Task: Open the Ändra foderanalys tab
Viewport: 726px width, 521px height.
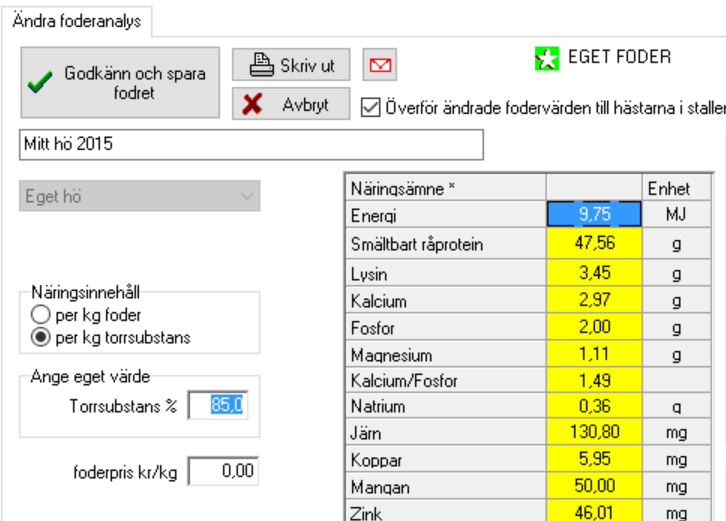Action: (77, 21)
